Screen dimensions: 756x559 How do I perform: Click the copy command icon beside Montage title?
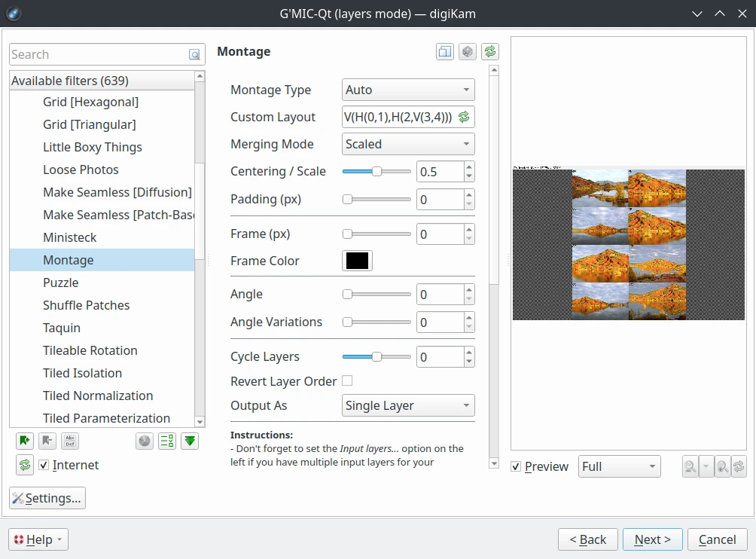[445, 51]
